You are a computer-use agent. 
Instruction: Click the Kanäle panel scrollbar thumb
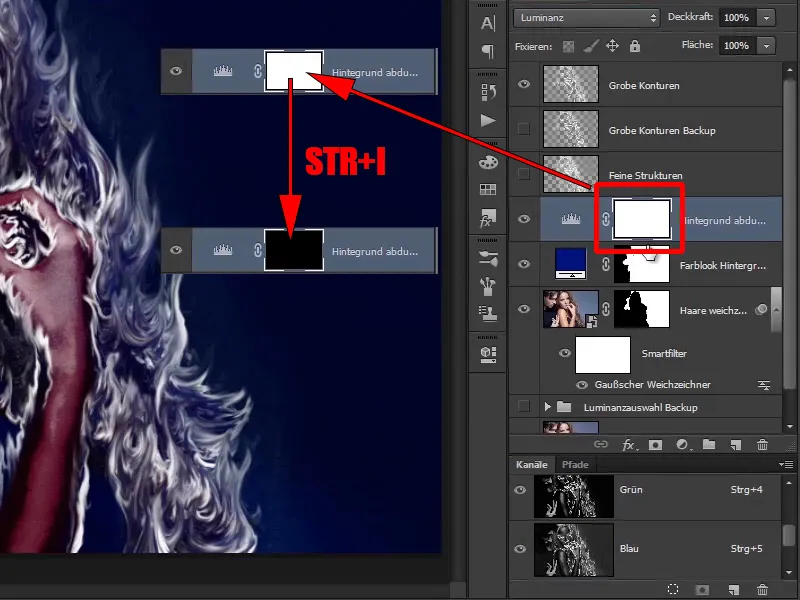(x=789, y=537)
